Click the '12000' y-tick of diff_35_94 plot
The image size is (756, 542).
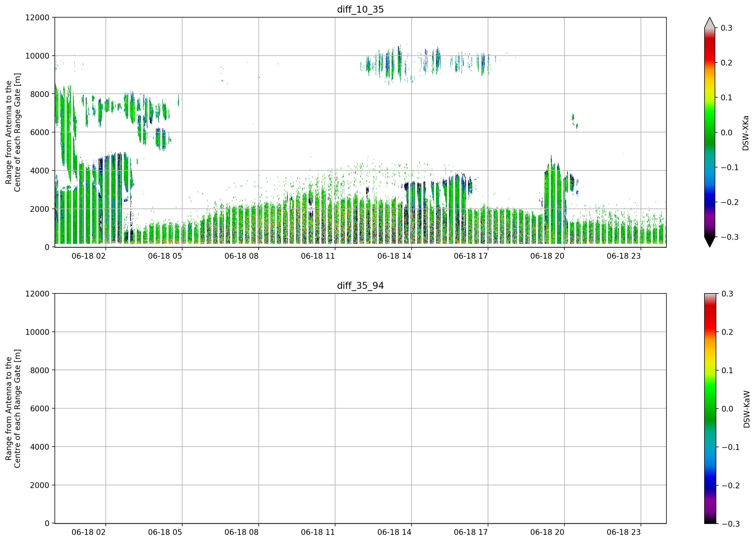coord(37,294)
